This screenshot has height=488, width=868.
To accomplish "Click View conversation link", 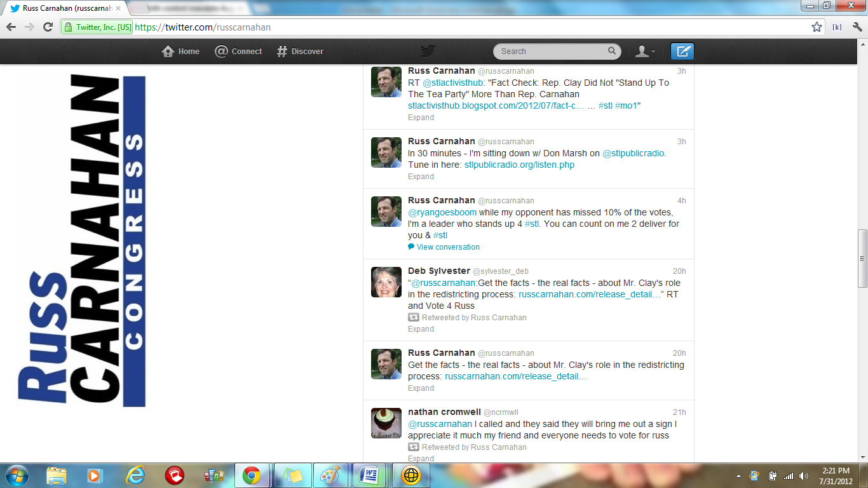I will [448, 247].
